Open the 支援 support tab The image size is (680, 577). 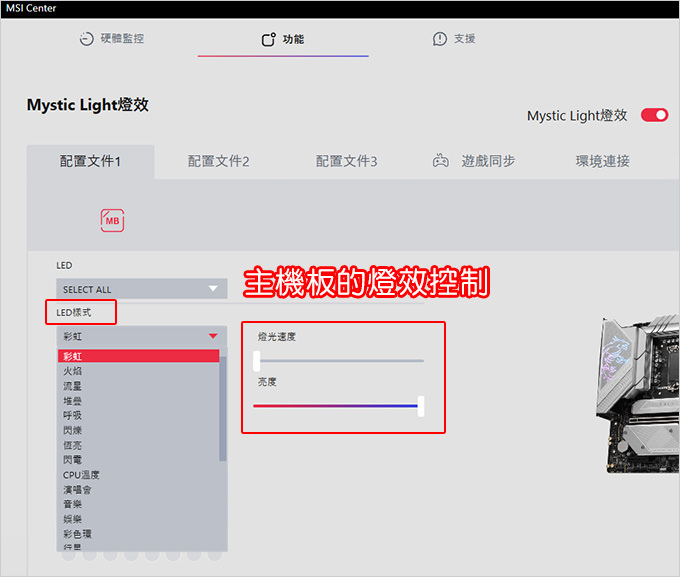pos(454,39)
